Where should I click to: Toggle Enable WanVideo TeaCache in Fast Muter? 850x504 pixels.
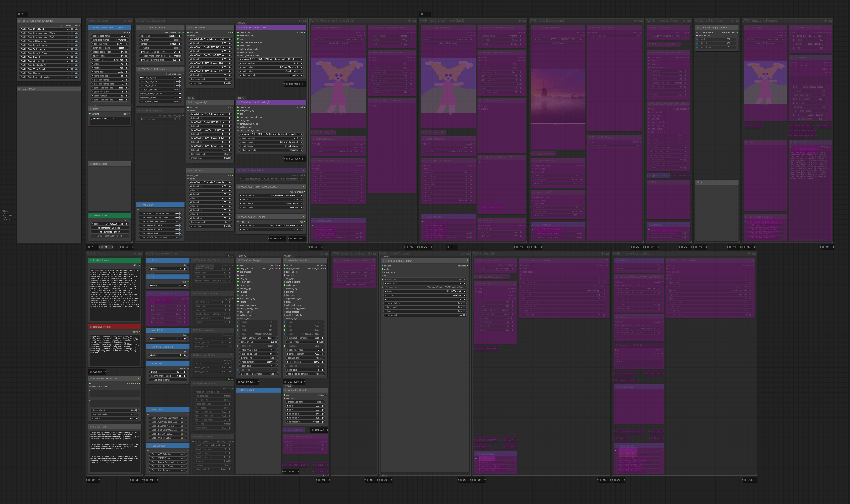click(184, 422)
